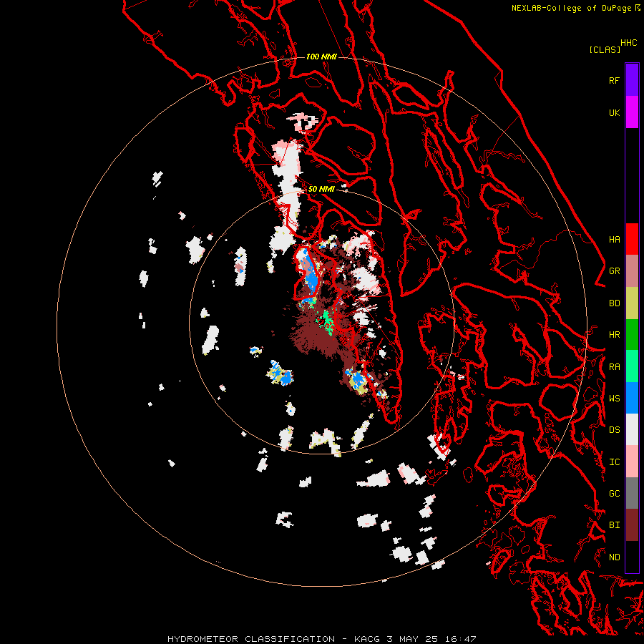Click the HR dark green legend swatch
Screen dimensions: 644x644
pos(632,335)
